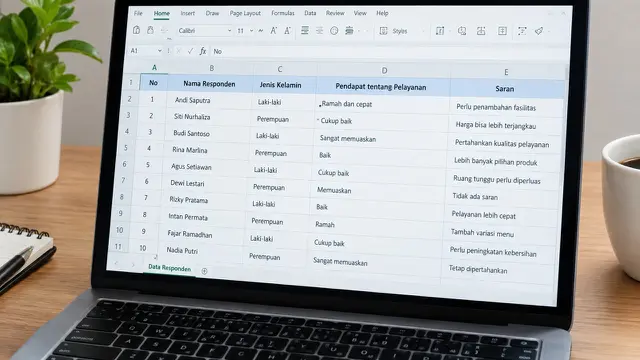The height and width of the screenshot is (360, 640).
Task: Click the Nama Responden header cell
Action: pyautogui.click(x=209, y=84)
